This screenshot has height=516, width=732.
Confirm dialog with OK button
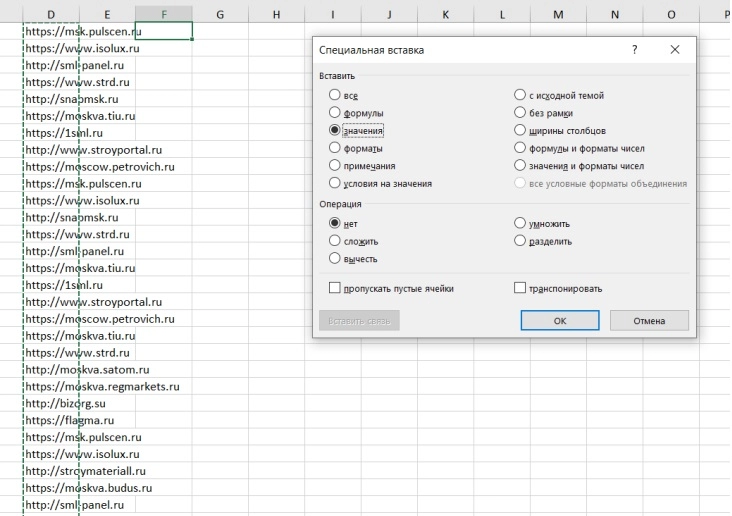tap(560, 321)
